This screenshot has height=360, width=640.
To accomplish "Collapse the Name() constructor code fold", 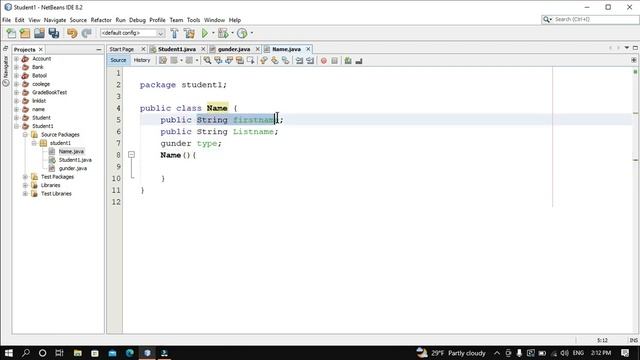I will click(x=131, y=155).
